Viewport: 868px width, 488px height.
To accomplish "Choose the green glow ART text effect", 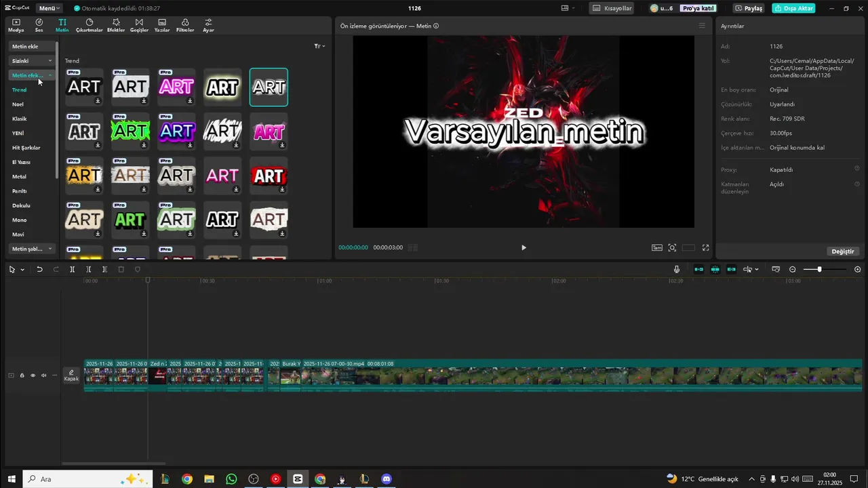I will (x=130, y=131).
